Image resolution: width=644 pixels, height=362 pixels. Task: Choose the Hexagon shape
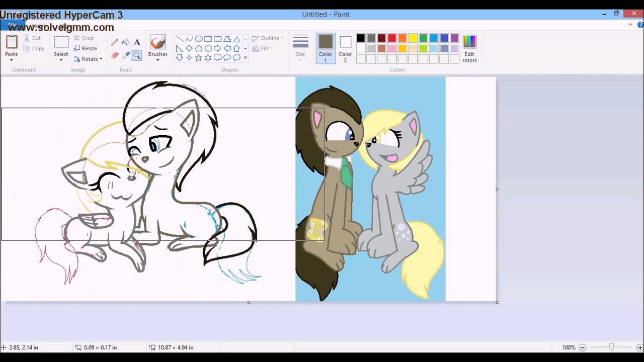pos(208,48)
